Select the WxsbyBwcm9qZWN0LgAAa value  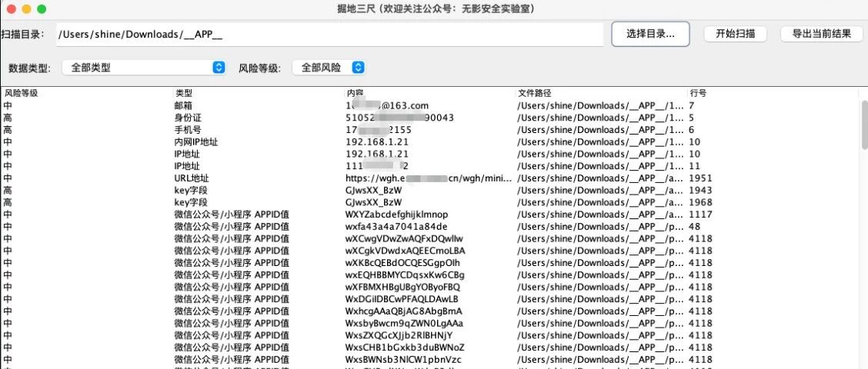coord(404,324)
